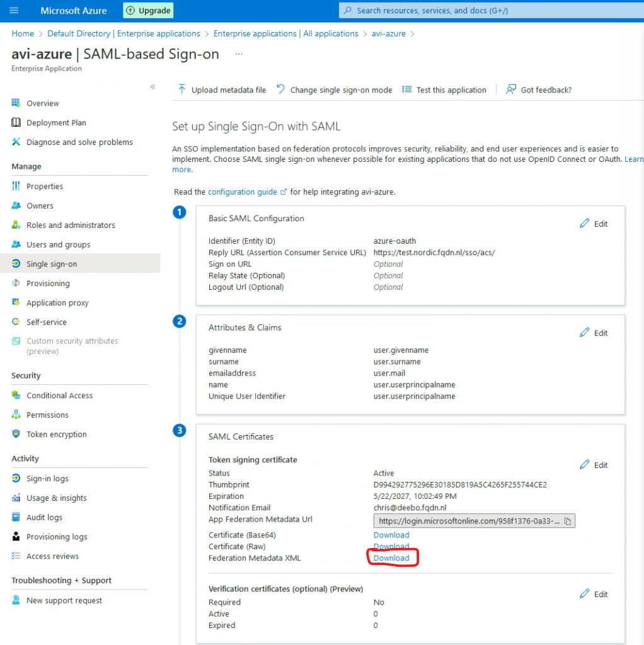This screenshot has height=645, width=644.
Task: Copy the App Federation Metadata Url
Action: coord(568,521)
